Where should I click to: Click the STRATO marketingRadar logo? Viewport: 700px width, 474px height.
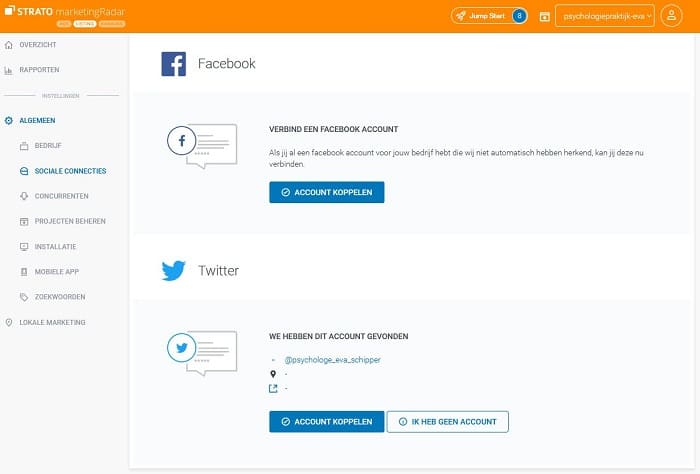coord(65,11)
